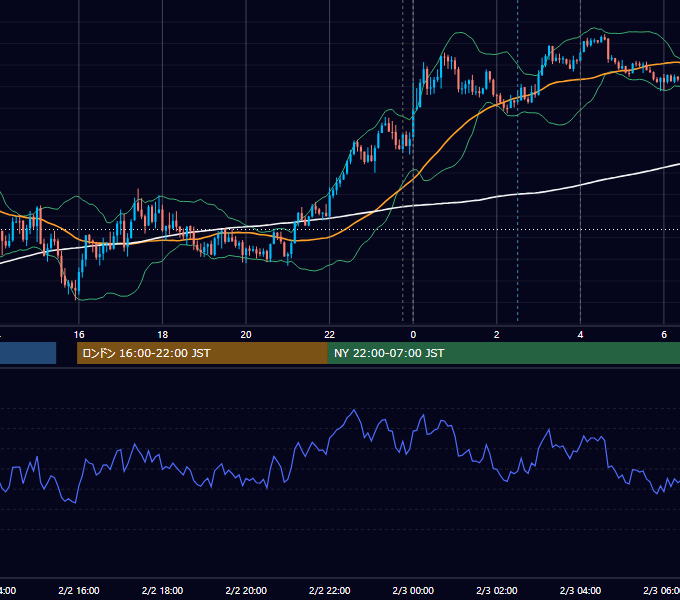Click the ロンドン 16:00-22:00 JST session bar
This screenshot has height=600, width=680.
202,353
